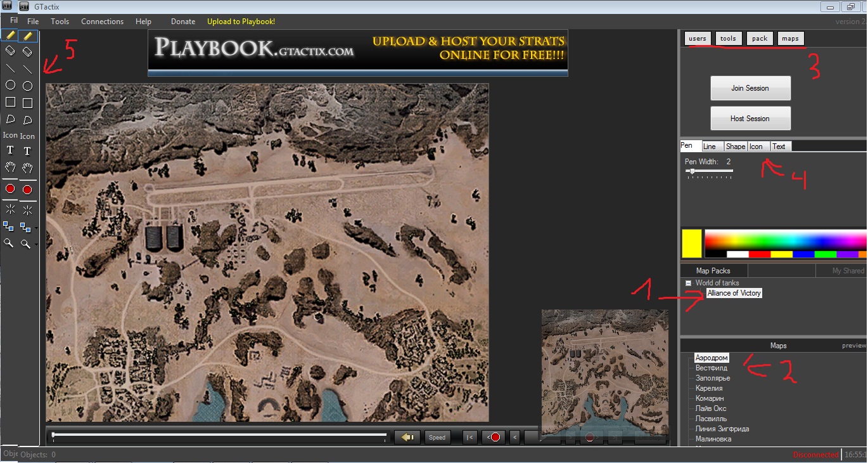Select the Заполярье map
Image resolution: width=868 pixels, height=463 pixels.
[x=713, y=378]
